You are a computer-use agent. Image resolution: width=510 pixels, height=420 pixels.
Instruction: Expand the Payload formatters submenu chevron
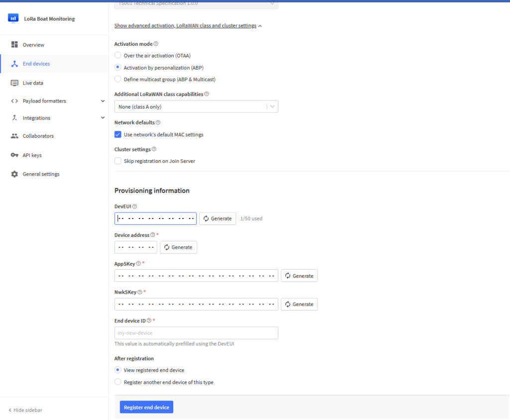(x=104, y=101)
